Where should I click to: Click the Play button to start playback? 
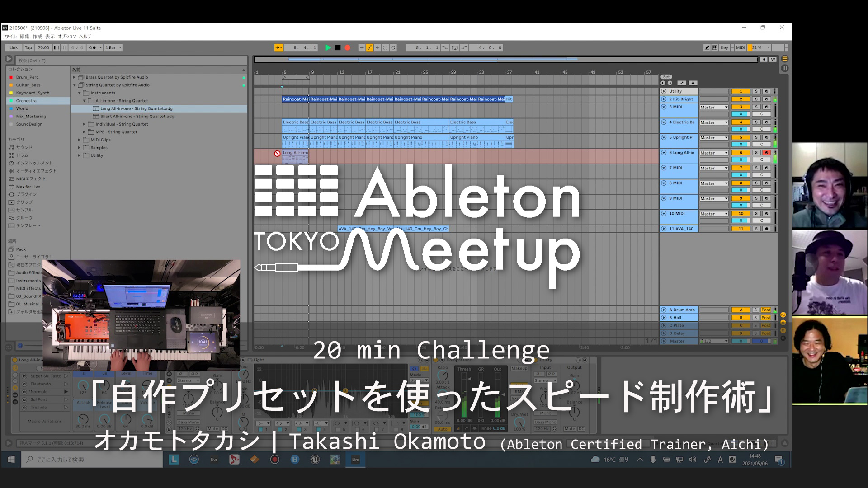click(x=329, y=47)
